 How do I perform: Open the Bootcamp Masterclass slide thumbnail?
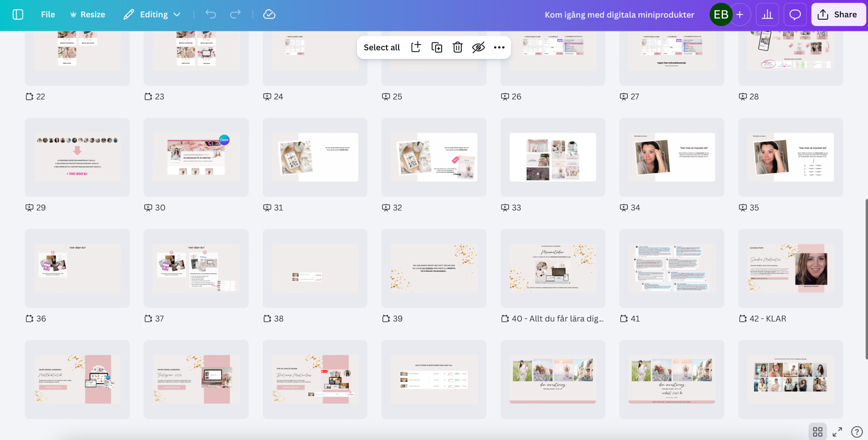[x=315, y=379]
